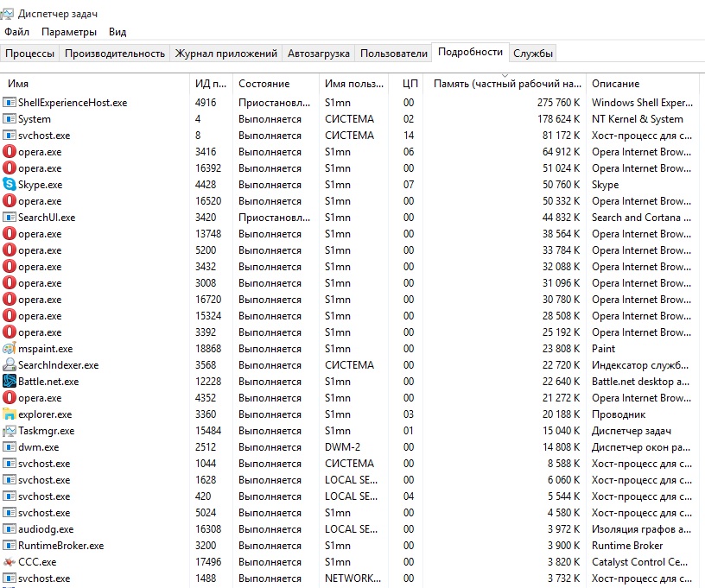The height and width of the screenshot is (588, 705).
Task: Click the Opera icon for PID 15324
Action: tap(9, 316)
